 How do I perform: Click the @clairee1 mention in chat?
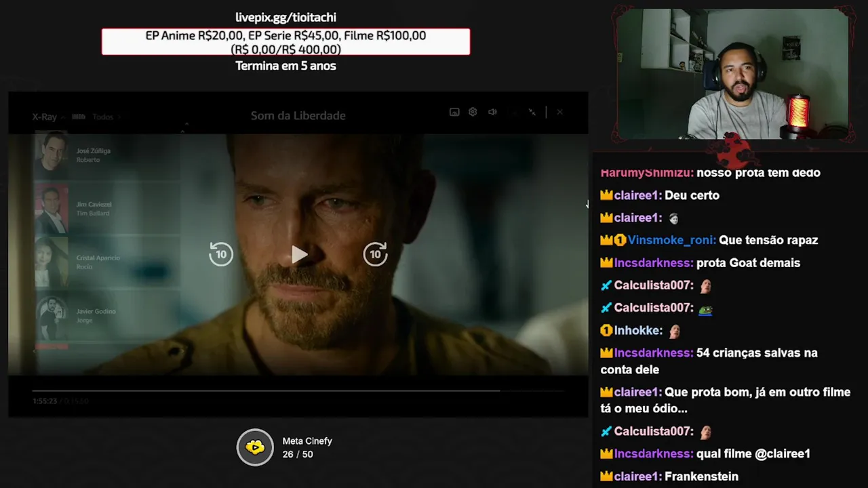[x=782, y=454]
